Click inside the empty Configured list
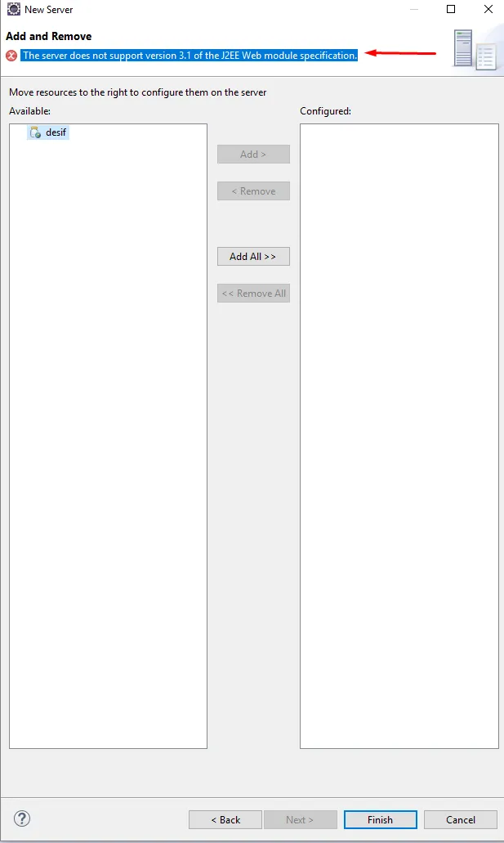Image resolution: width=504 pixels, height=843 pixels. coord(399,436)
